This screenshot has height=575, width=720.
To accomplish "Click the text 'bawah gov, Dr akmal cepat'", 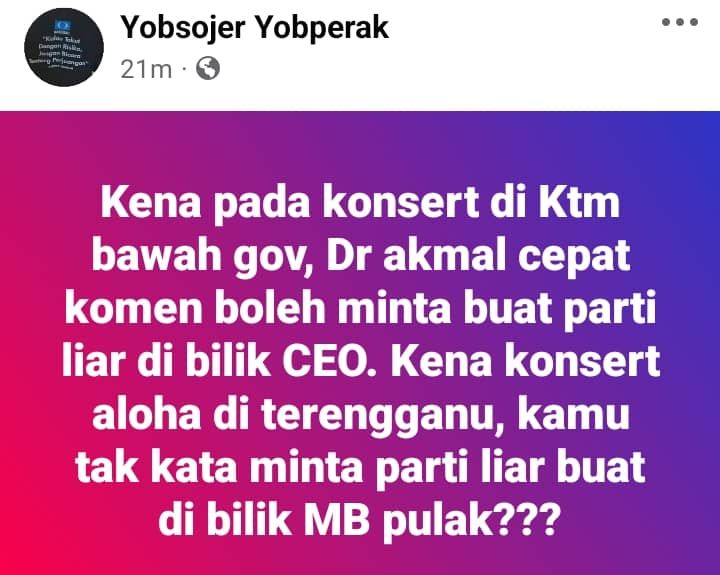I will tap(361, 257).
